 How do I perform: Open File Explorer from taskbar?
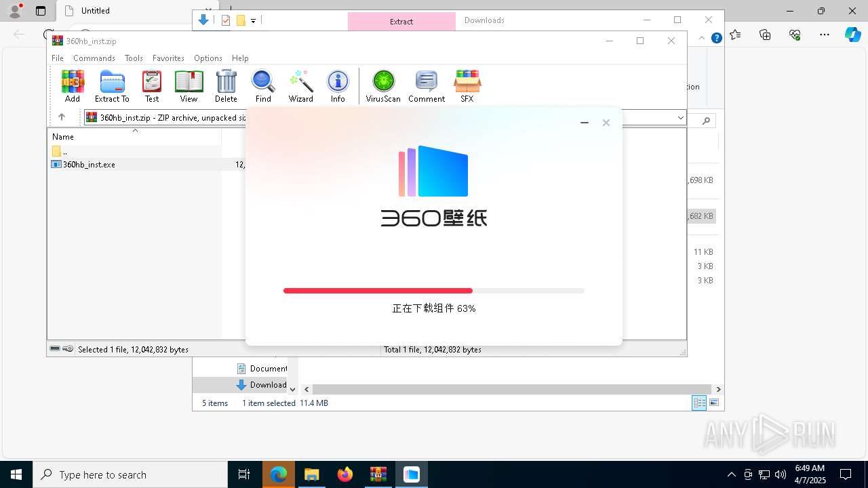click(312, 474)
